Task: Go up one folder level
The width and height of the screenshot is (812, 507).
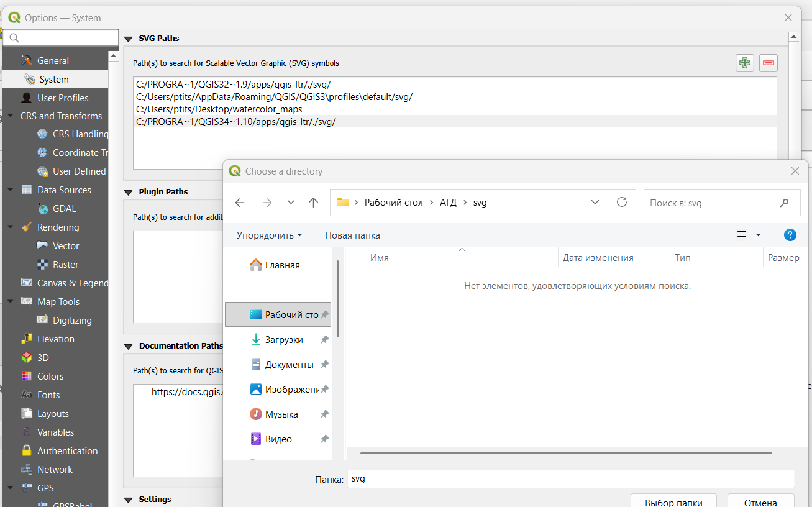Action: 313,203
